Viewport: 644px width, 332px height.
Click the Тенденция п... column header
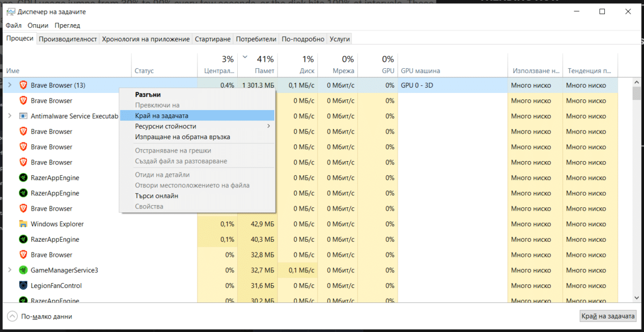pos(590,65)
